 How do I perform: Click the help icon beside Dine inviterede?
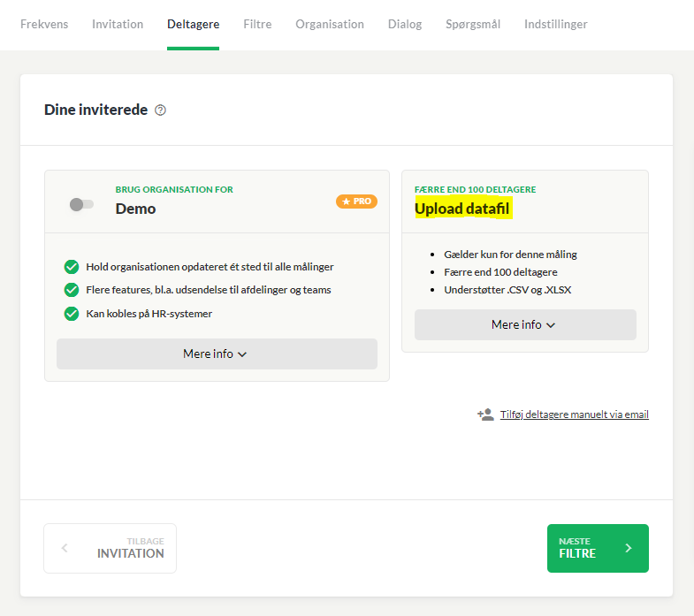click(x=160, y=110)
